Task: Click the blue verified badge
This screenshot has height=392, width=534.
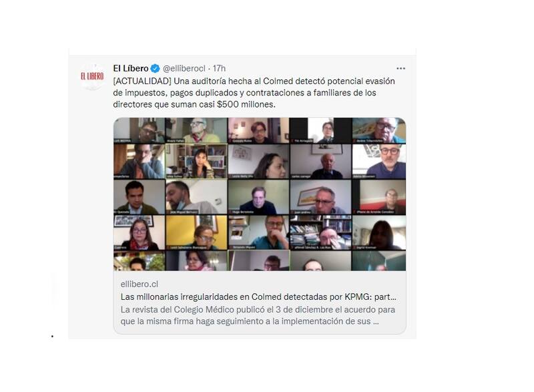Action: (156, 69)
